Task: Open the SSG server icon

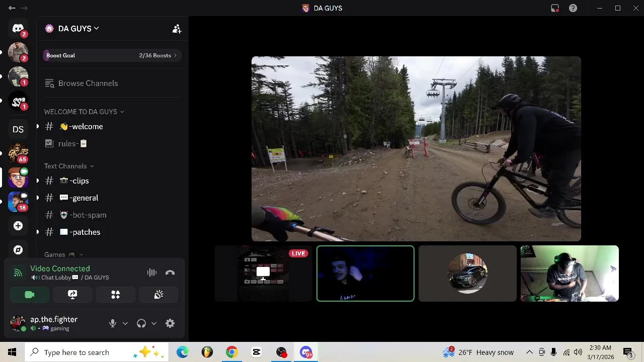Action: (18, 102)
